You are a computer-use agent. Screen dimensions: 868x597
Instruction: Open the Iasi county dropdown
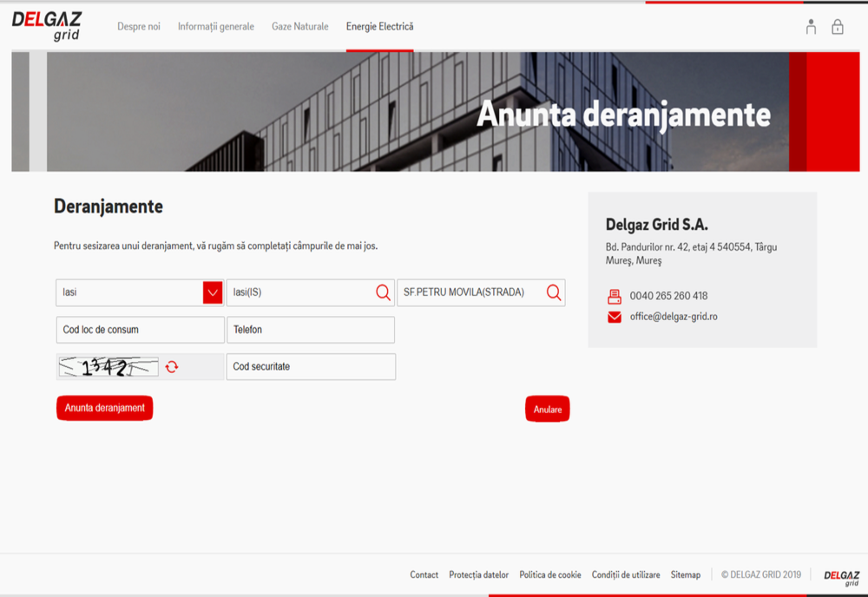[x=211, y=292]
